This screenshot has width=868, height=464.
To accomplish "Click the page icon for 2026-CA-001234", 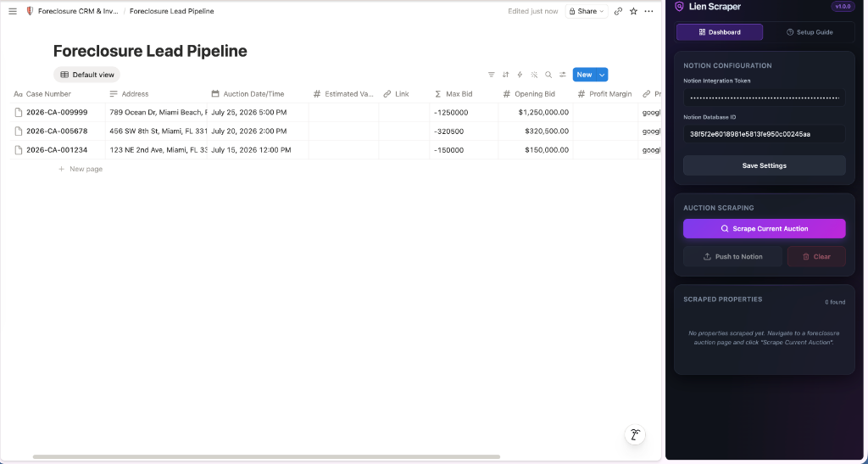I will pos(19,150).
